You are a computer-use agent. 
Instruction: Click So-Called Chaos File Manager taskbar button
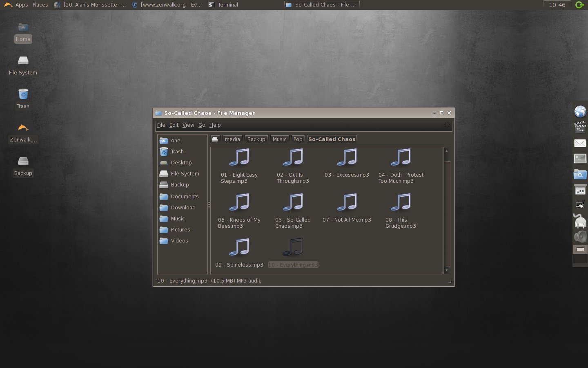(x=321, y=5)
